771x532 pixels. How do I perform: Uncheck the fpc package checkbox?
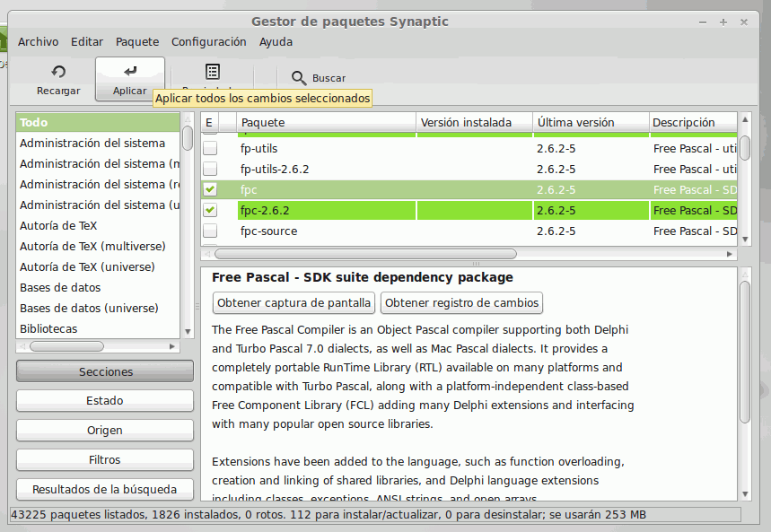click(x=210, y=189)
